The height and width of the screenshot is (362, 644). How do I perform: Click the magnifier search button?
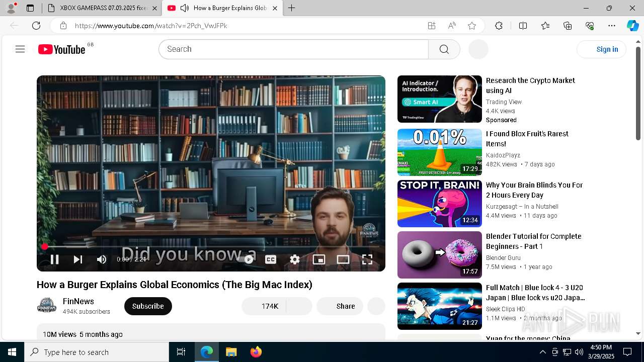click(444, 49)
